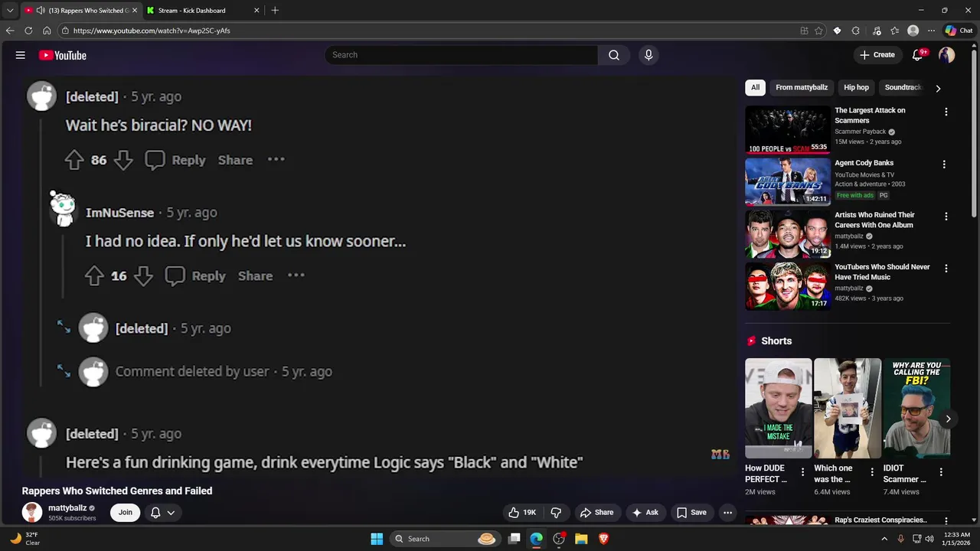The height and width of the screenshot is (551, 980).
Task: Open Artists Who Ruined Their Careers thumbnail
Action: pyautogui.click(x=788, y=233)
